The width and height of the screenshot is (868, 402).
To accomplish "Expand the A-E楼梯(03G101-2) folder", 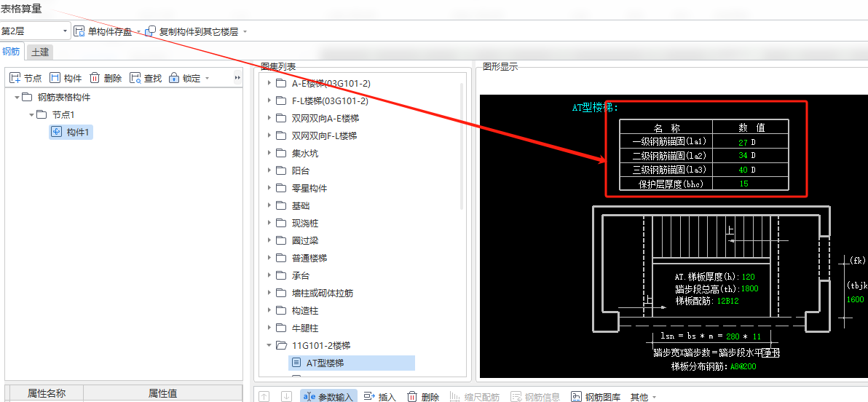I will pyautogui.click(x=269, y=83).
